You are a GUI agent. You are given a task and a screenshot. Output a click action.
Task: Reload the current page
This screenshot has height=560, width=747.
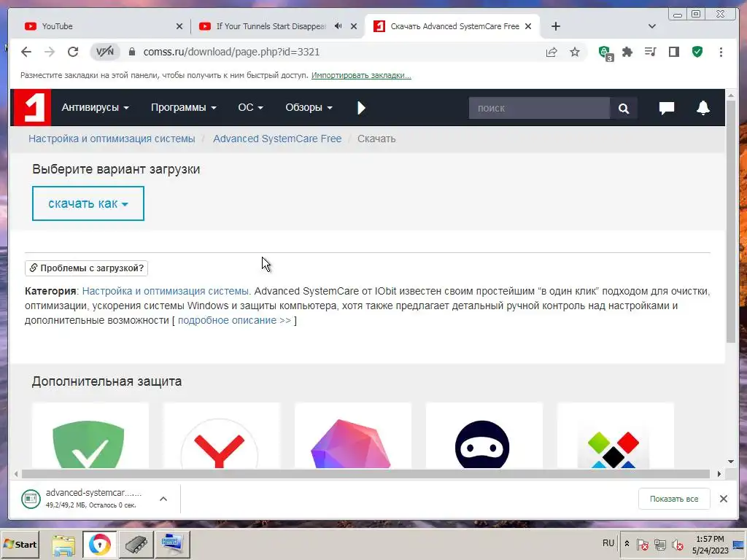tap(73, 52)
